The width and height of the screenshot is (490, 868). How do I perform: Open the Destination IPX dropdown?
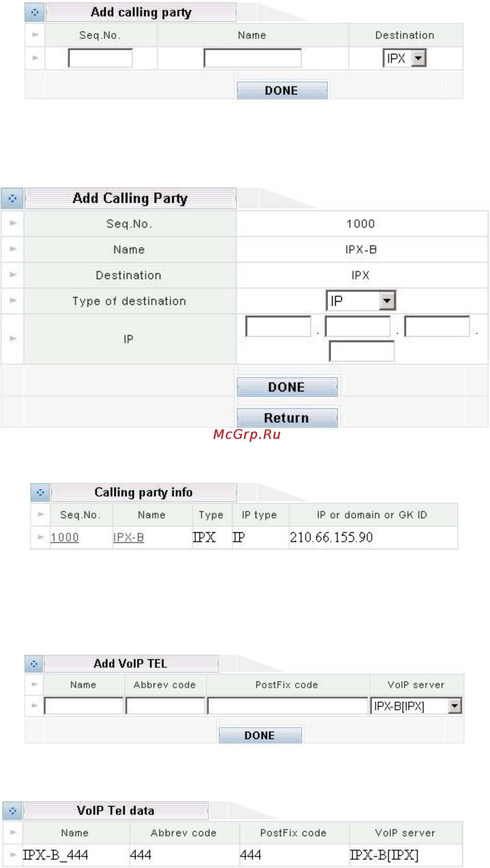tap(405, 58)
